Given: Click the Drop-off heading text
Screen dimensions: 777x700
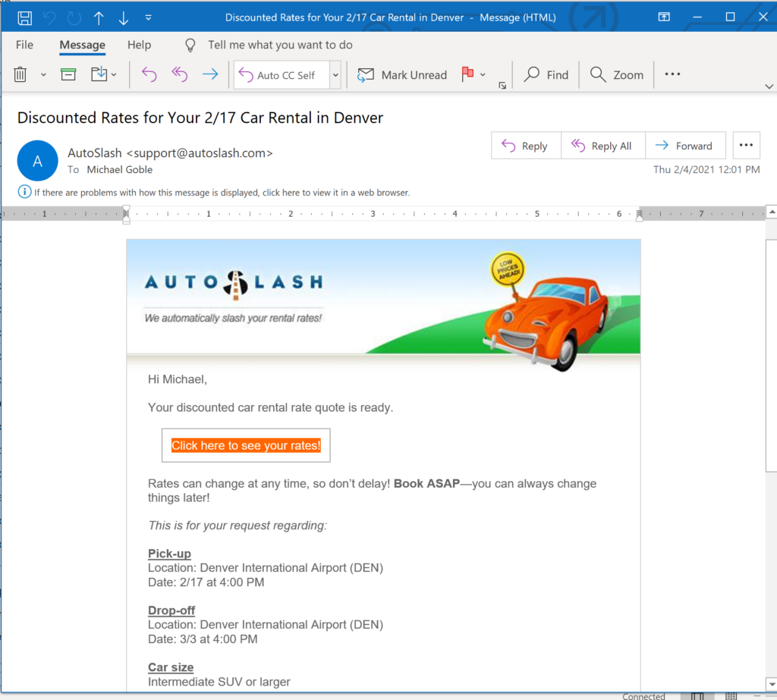Looking at the screenshot, I should (171, 611).
